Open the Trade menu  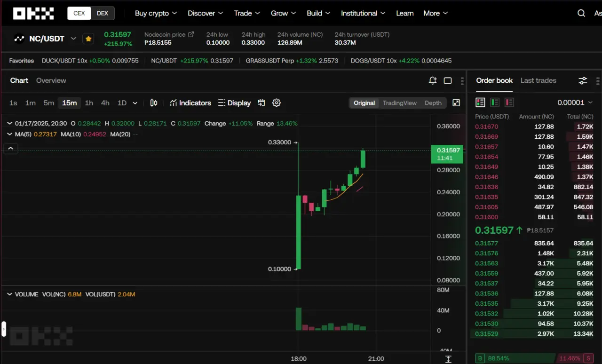247,13
